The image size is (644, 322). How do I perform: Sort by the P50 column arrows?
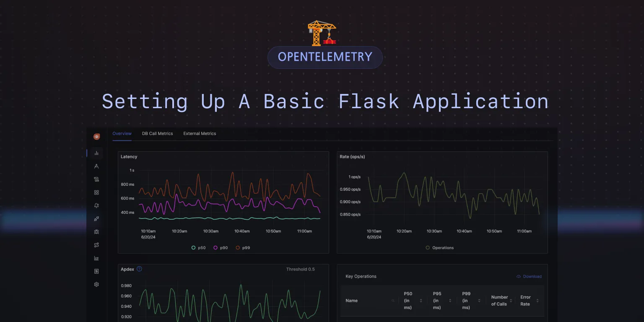421,301
